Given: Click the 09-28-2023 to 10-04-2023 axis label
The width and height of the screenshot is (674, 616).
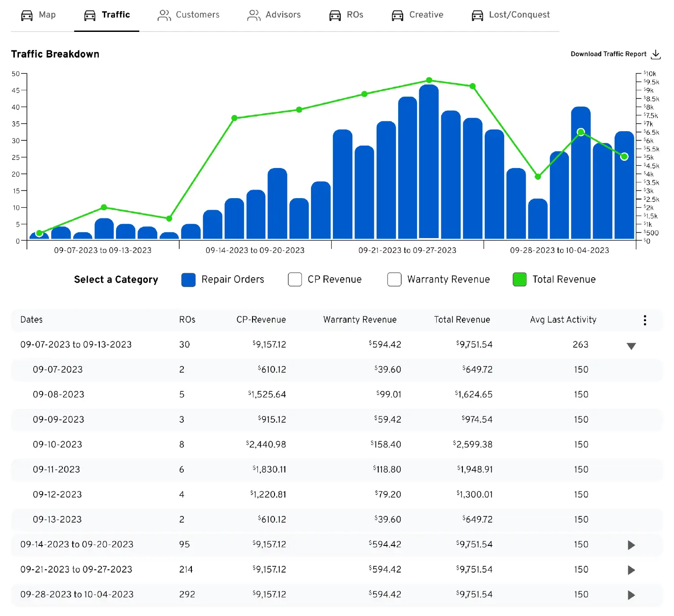Looking at the screenshot, I should (560, 250).
